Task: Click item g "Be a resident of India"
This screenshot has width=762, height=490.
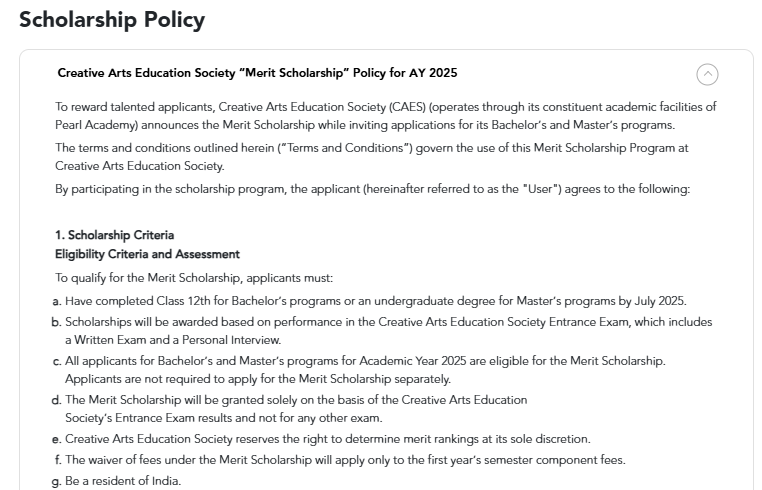Action: click(122, 481)
